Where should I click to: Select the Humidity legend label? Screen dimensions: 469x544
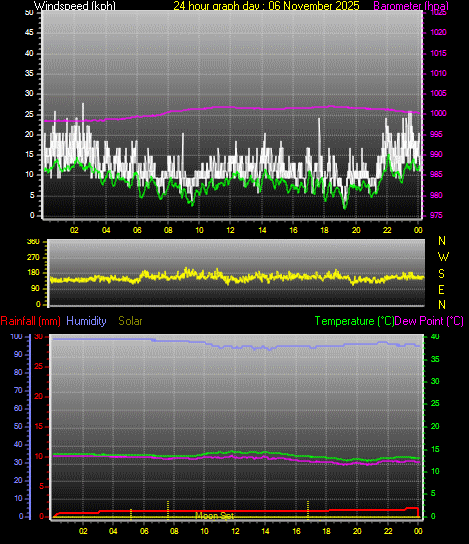(86, 321)
